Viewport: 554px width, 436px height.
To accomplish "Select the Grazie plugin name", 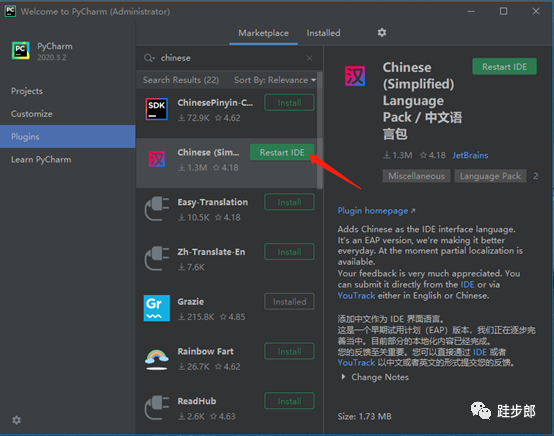I will coord(191,302).
